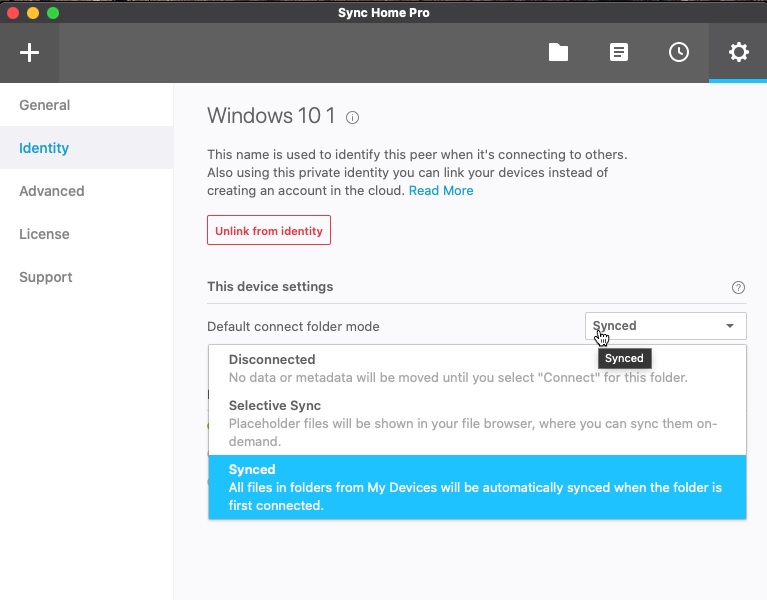
Task: Click Unlink from identity button
Action: (269, 230)
